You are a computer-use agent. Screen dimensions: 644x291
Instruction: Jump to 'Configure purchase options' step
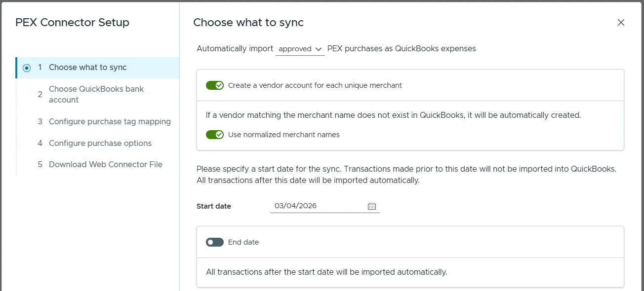tap(100, 143)
